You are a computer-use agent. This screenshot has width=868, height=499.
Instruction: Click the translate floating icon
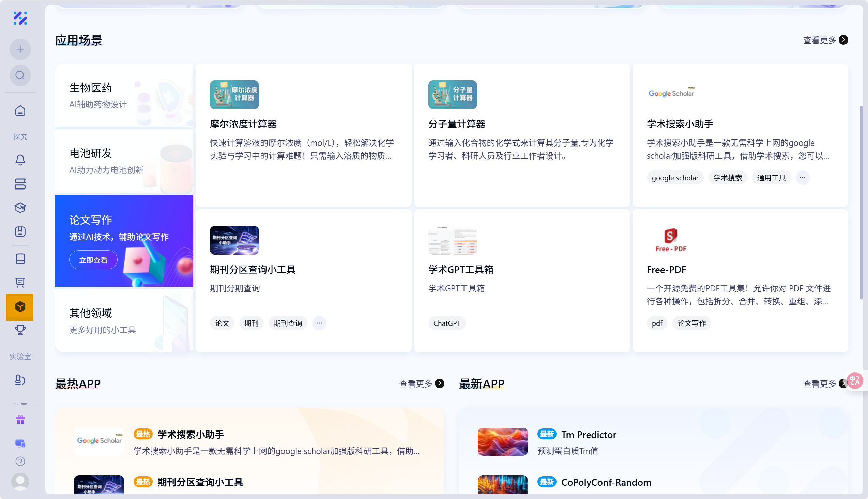855,381
